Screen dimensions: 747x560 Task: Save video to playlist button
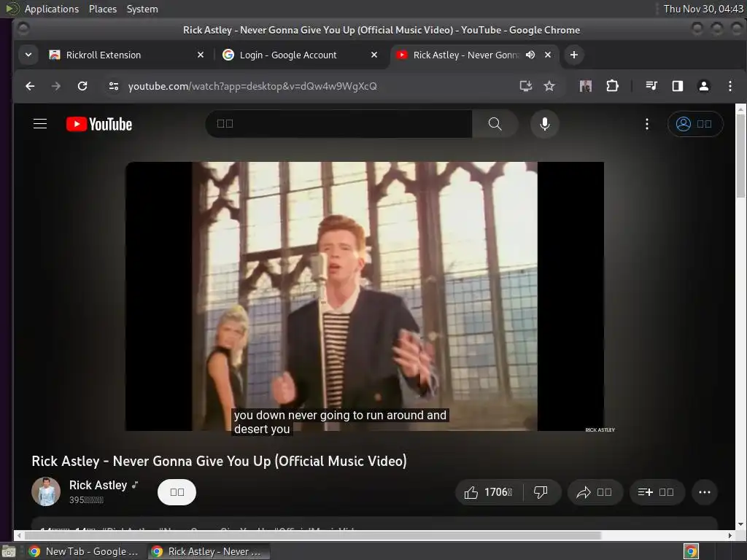click(657, 492)
